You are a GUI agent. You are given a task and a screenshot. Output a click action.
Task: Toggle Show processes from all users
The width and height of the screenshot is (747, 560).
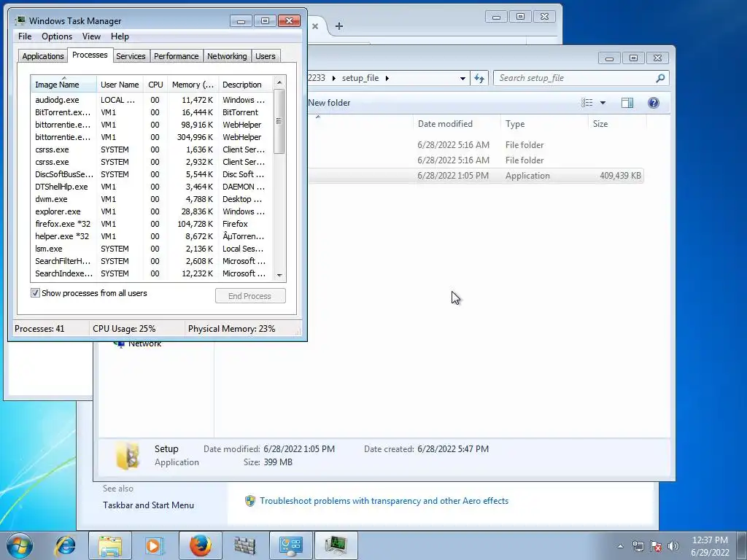[35, 293]
